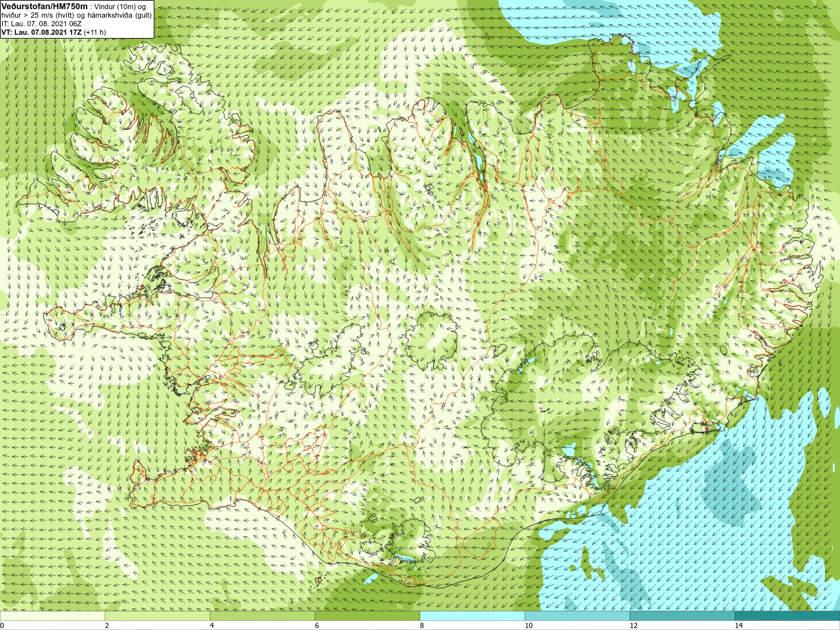
Task: Click the 'hviður > 25 m/s' legend line
Action: tap(76, 15)
